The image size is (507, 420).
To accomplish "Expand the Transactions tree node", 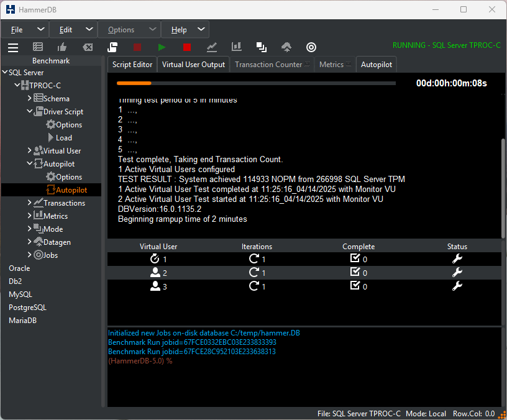I will click(x=30, y=203).
